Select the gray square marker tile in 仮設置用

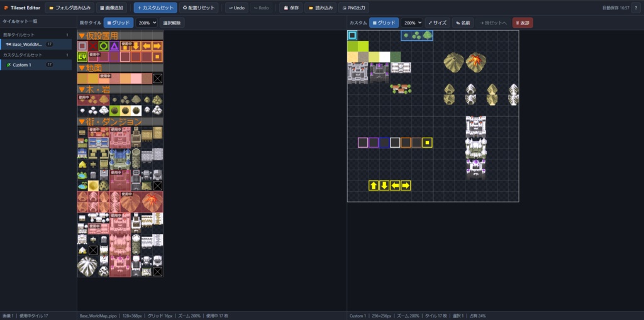click(82, 46)
